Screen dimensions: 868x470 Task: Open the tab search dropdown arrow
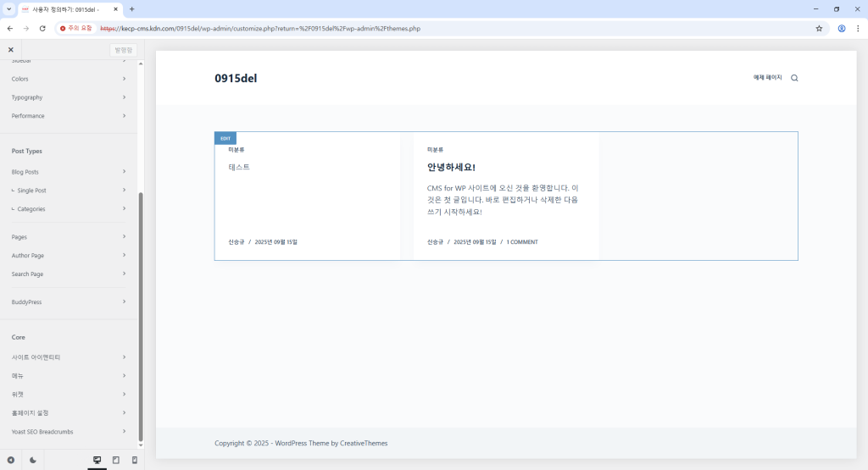[x=8, y=8]
